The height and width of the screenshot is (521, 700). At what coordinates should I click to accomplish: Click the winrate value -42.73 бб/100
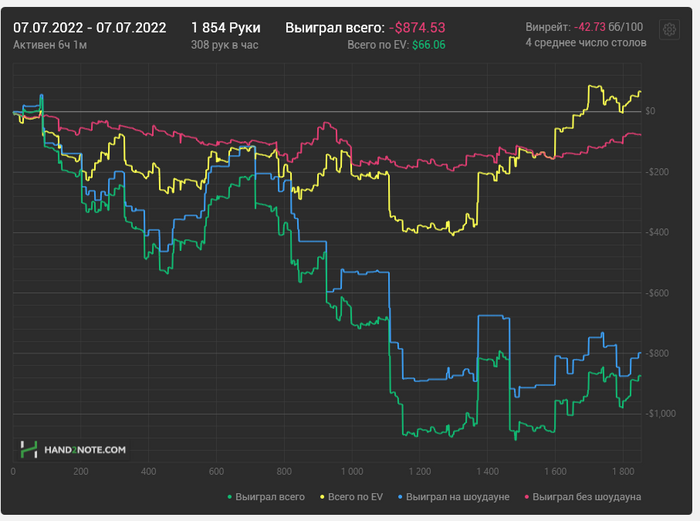[x=608, y=27]
